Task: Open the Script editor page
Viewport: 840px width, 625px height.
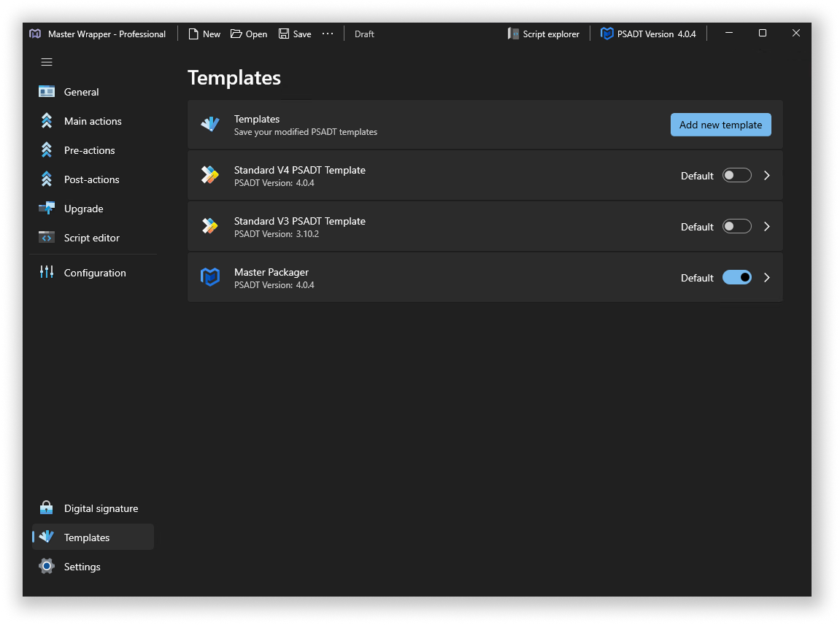Action: [x=91, y=238]
